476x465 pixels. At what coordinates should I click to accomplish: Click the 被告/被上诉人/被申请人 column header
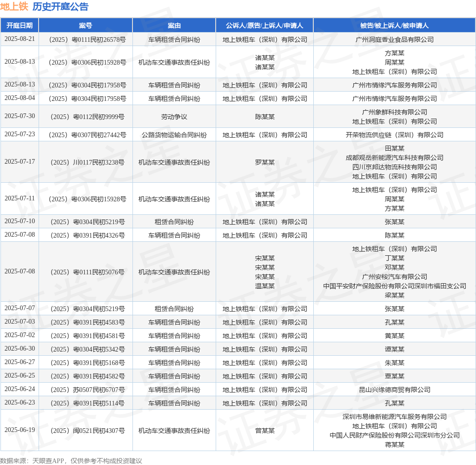394,26
